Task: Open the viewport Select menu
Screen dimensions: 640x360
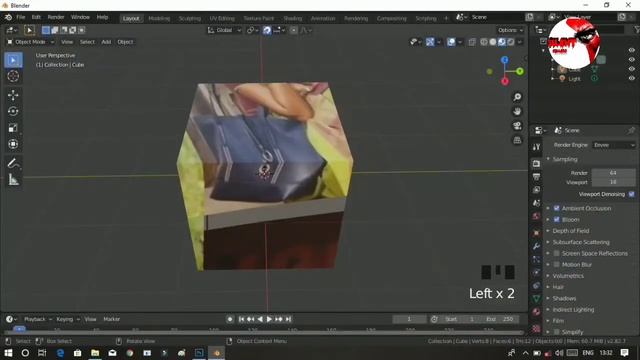Action: [x=87, y=42]
